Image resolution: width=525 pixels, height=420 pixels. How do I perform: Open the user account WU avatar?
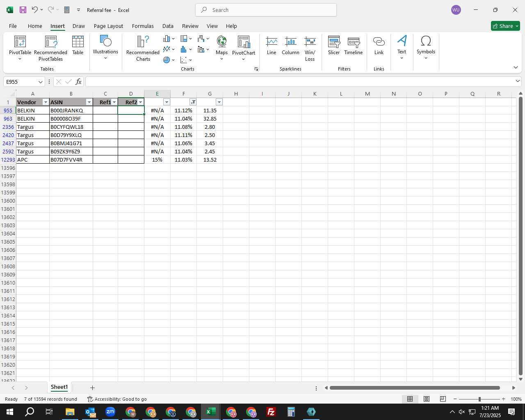(x=456, y=10)
